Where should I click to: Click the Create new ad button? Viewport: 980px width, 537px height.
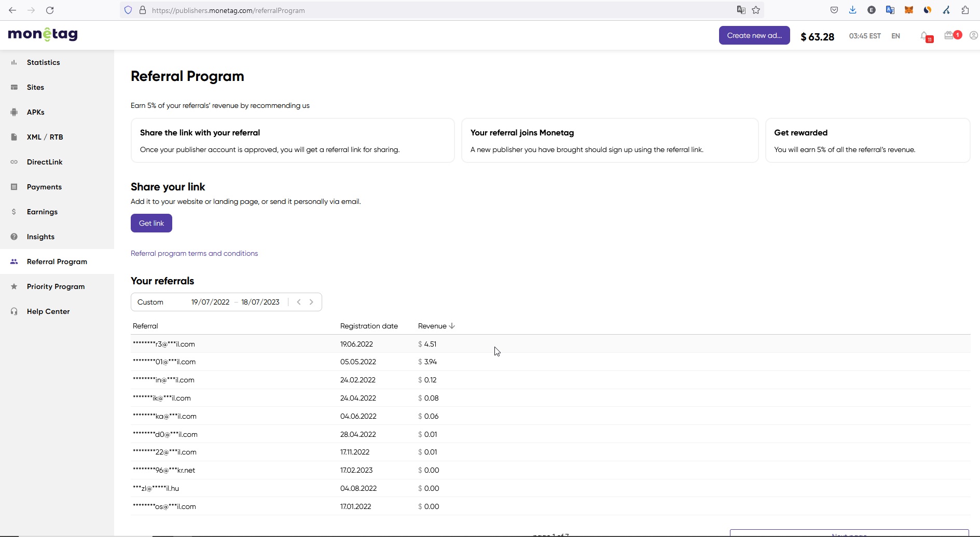click(754, 35)
